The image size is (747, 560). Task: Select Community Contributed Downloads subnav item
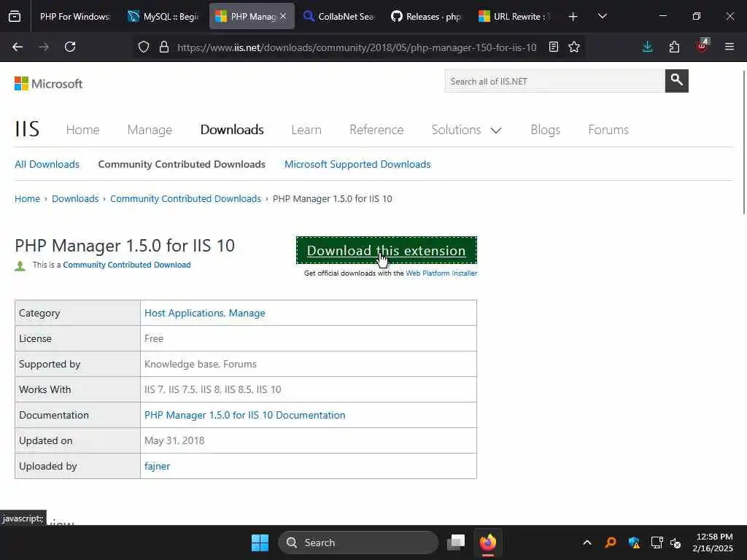(182, 164)
